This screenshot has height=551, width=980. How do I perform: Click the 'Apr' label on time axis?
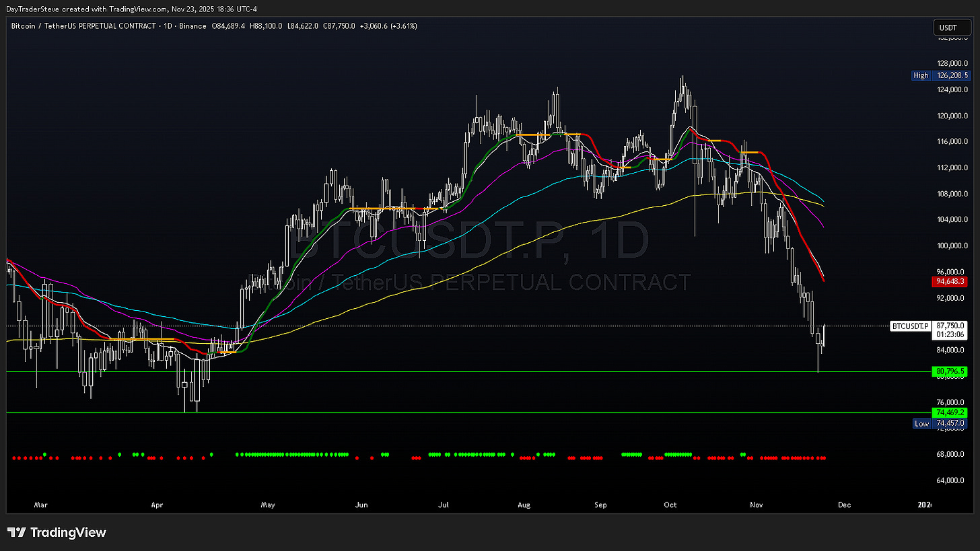pyautogui.click(x=157, y=504)
